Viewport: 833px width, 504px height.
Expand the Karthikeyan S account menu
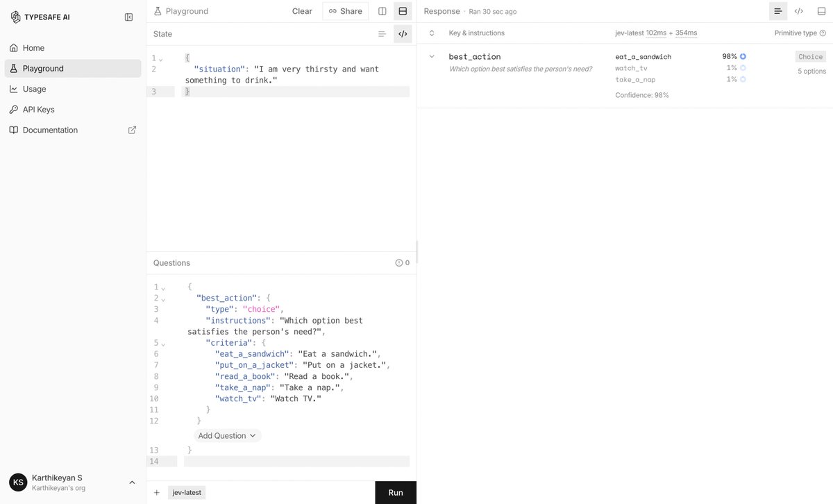[73, 482]
